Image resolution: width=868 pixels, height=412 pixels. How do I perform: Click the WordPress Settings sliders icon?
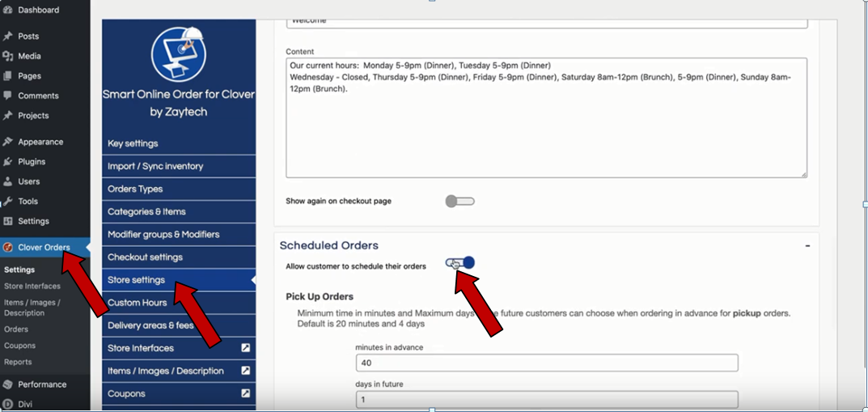pos(8,221)
